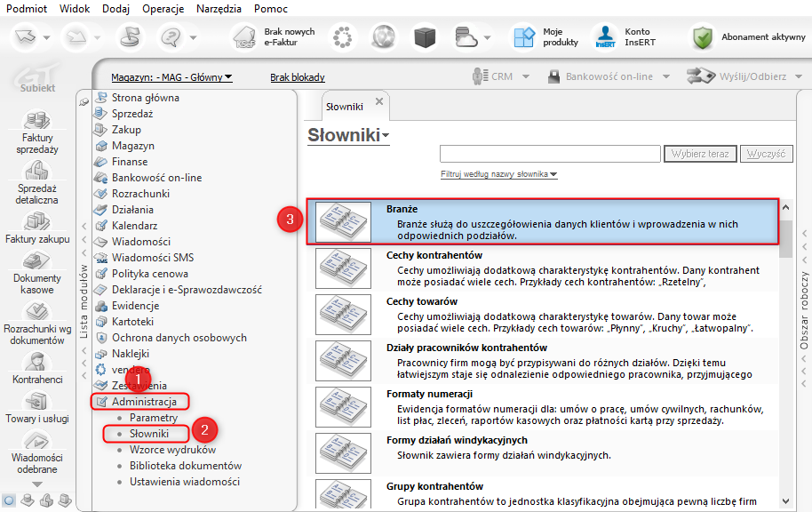Click the Moje produkty toolbar icon
812x512 pixels.
524,37
